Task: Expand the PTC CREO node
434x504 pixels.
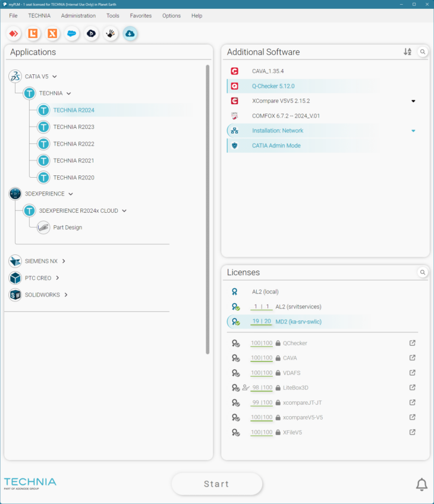Action: (58, 278)
